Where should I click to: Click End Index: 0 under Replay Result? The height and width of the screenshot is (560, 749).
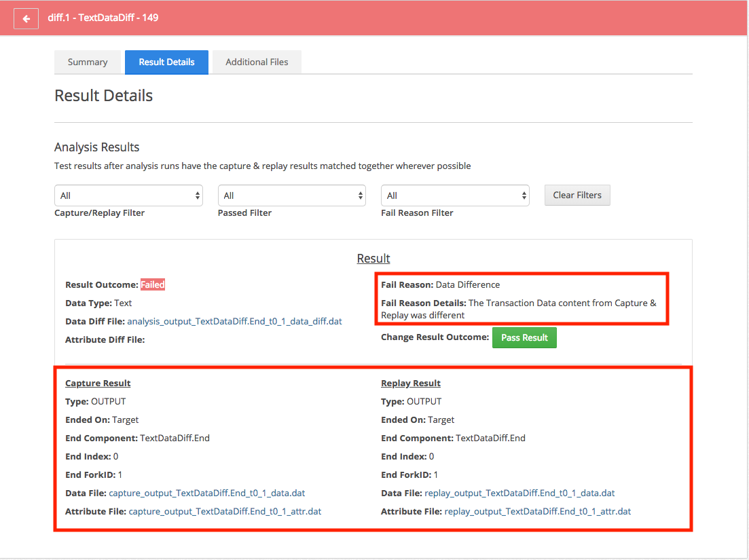point(407,456)
